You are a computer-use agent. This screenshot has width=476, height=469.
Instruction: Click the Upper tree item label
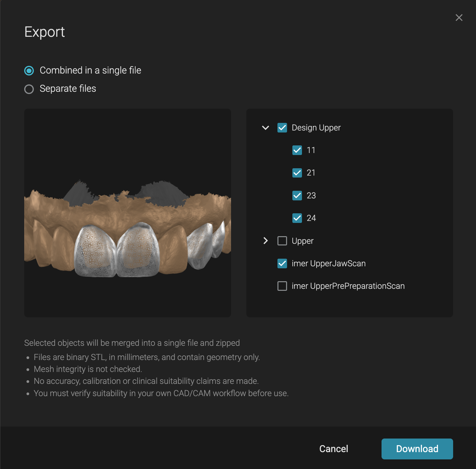302,241
